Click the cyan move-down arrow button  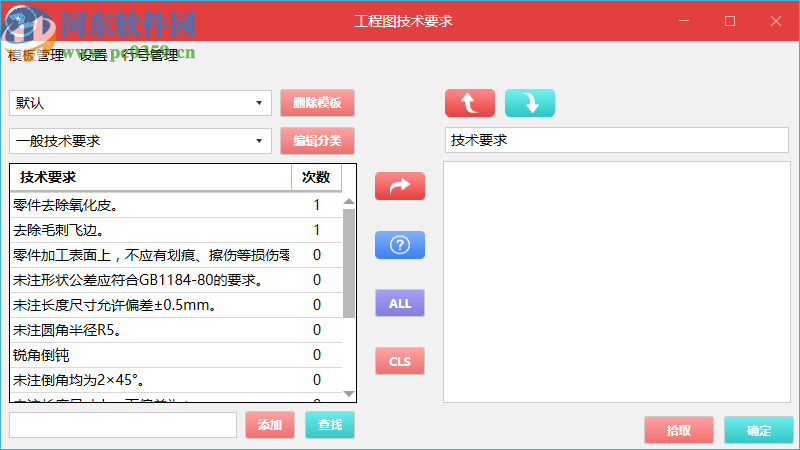[530, 103]
